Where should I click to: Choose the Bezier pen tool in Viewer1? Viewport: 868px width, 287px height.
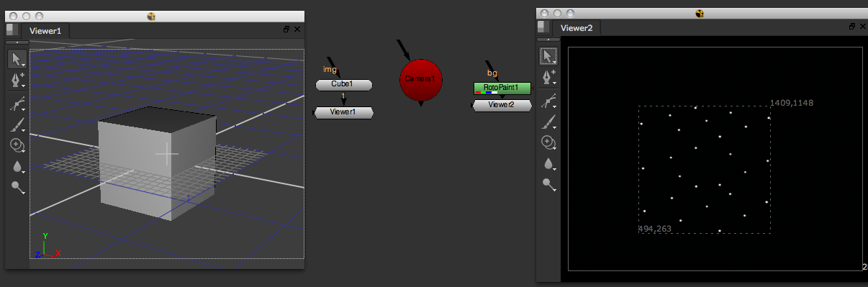click(17, 80)
